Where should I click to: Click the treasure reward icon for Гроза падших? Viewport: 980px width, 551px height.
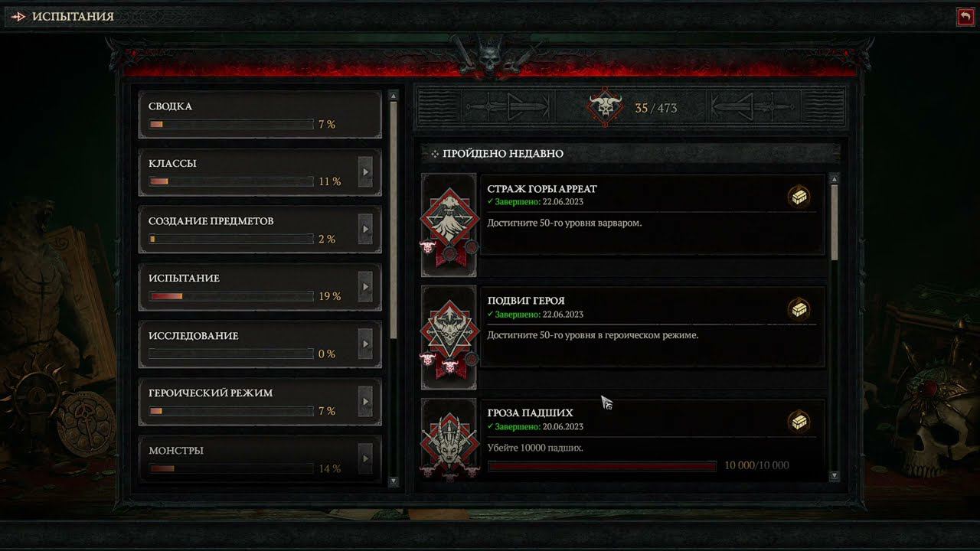coord(800,421)
